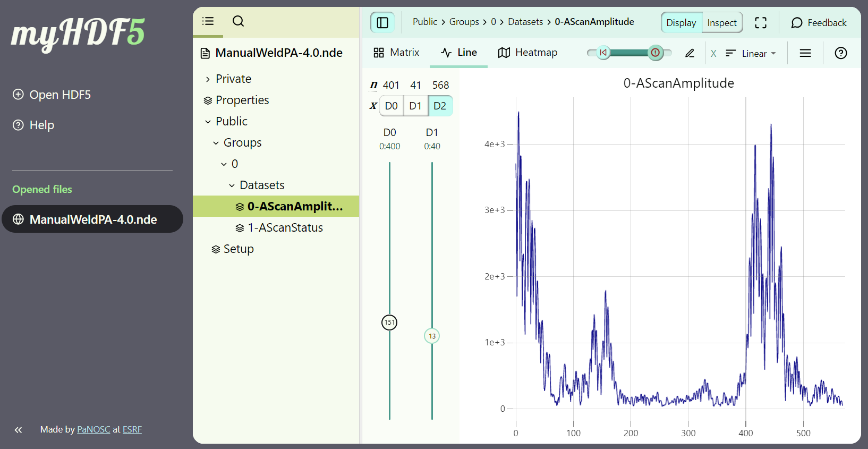Open the hamburger more-controls menu

tap(805, 53)
